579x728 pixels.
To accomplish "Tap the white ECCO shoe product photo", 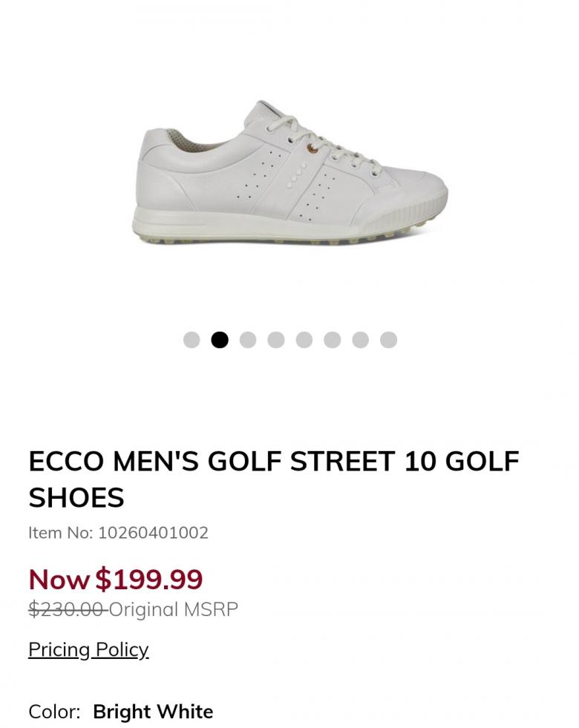I will [289, 174].
